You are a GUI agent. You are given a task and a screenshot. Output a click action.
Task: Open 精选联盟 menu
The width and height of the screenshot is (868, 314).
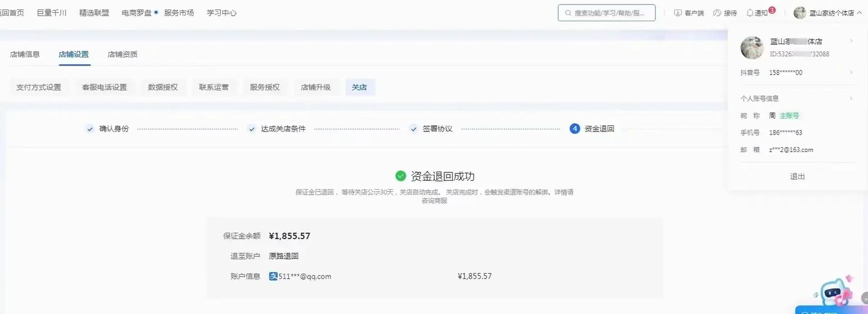pos(94,13)
